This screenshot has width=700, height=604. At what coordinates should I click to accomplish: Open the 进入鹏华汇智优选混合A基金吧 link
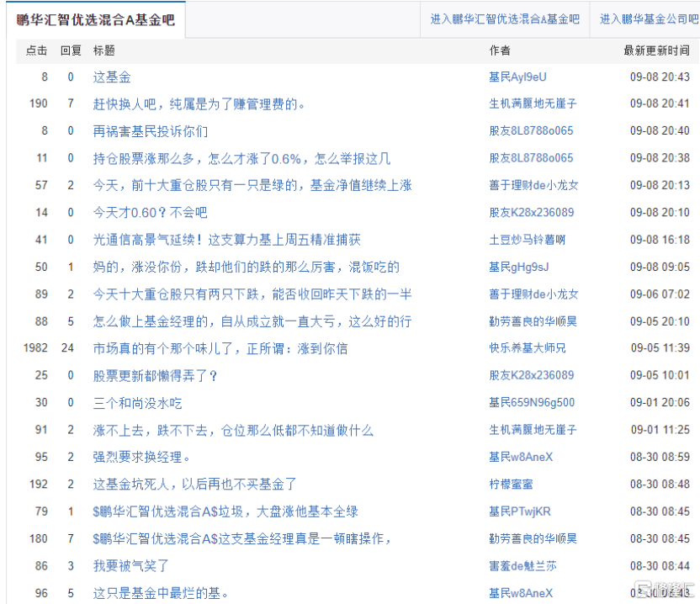[505, 19]
